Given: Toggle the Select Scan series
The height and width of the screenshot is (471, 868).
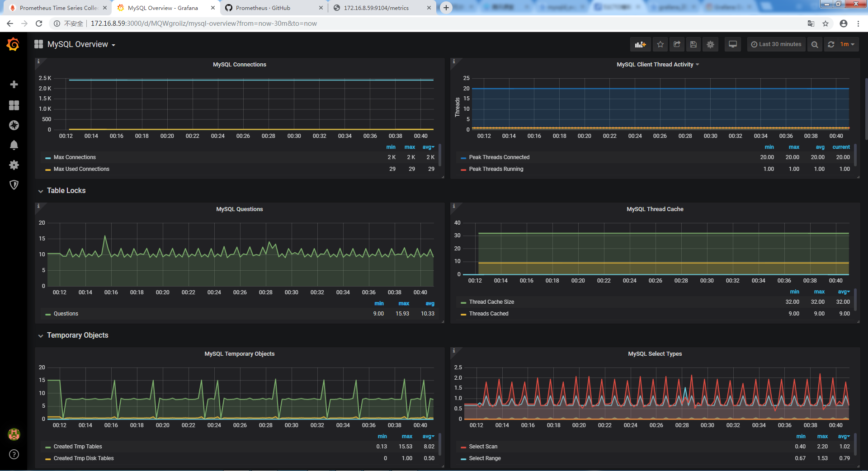Looking at the screenshot, I should pos(483,447).
